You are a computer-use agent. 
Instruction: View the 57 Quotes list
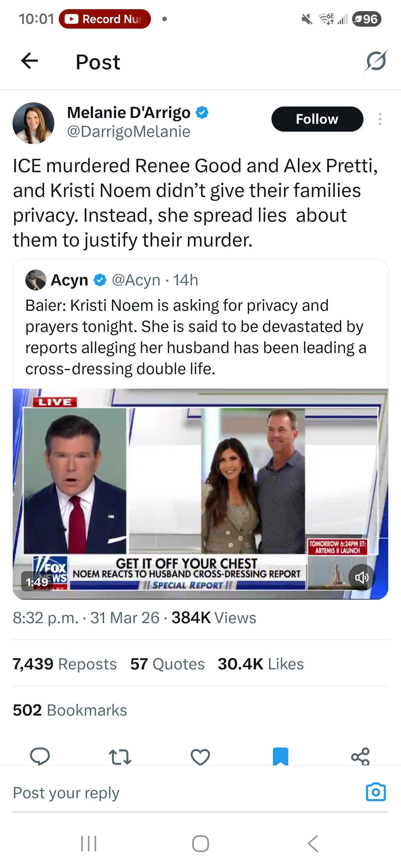pyautogui.click(x=167, y=664)
